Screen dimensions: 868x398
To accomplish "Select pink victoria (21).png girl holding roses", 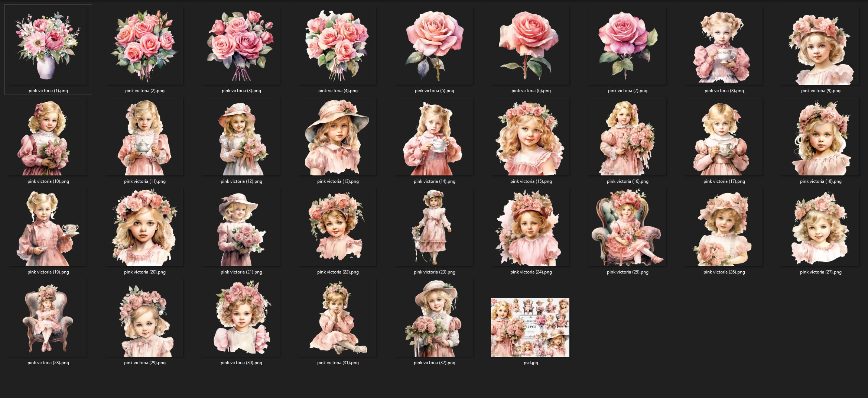I will point(241,228).
